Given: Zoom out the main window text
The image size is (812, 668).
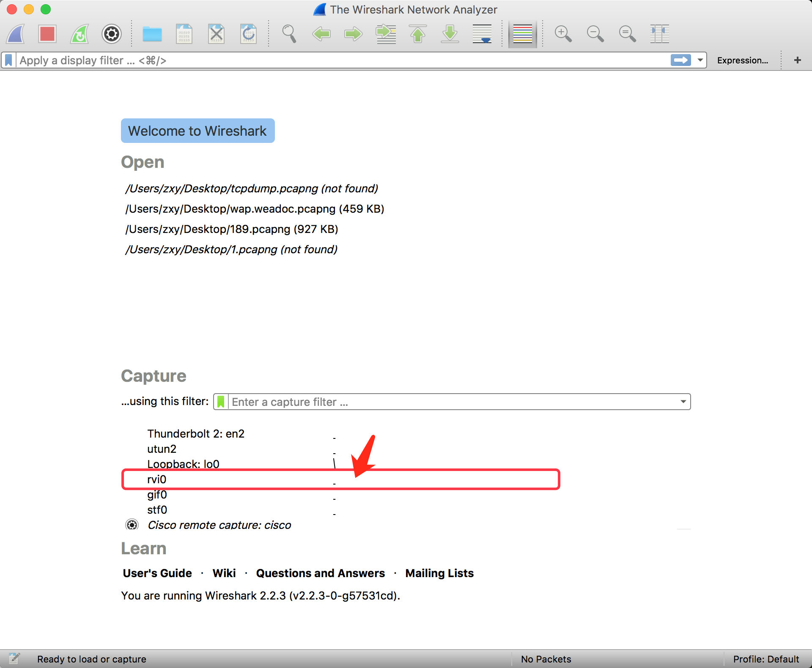Looking at the screenshot, I should (x=595, y=34).
